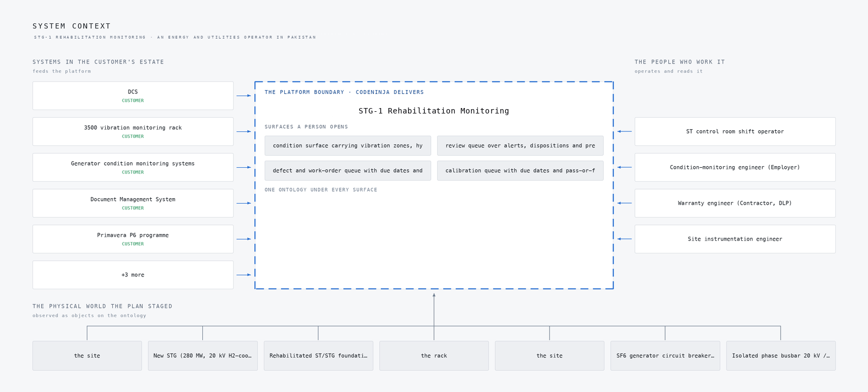This screenshot has width=868, height=392.
Task: Select 'the rack' physical object card
Action: click(434, 356)
